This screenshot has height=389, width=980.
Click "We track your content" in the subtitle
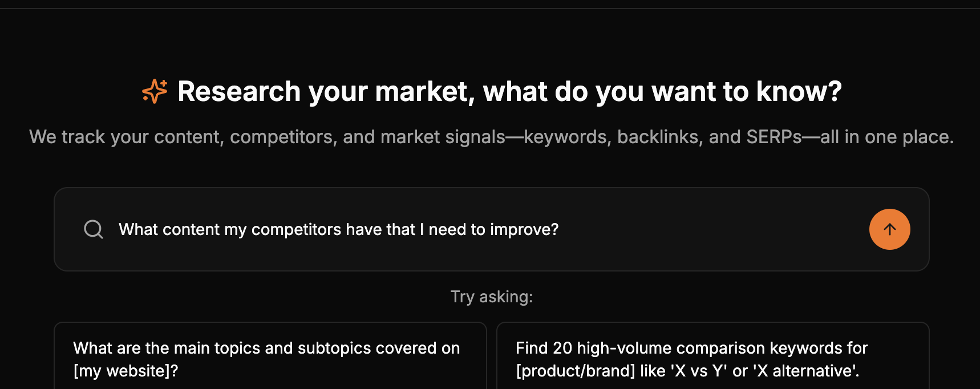(125, 137)
